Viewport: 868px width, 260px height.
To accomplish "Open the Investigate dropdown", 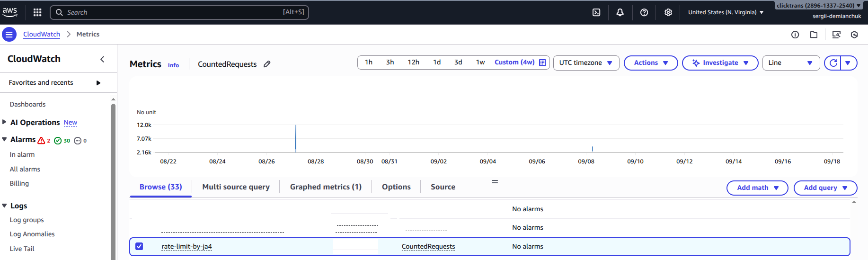I will [720, 63].
